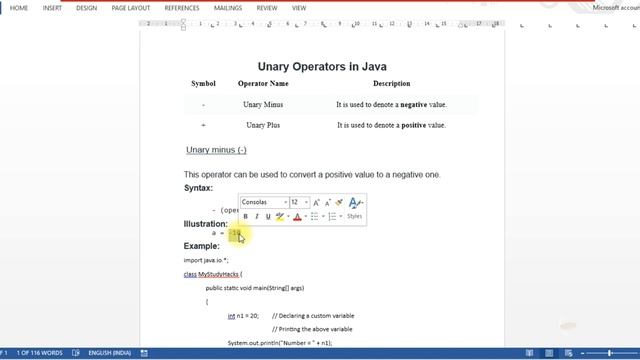
Task: Click ENGLISH (INDIA) language indicator
Action: (x=110, y=353)
